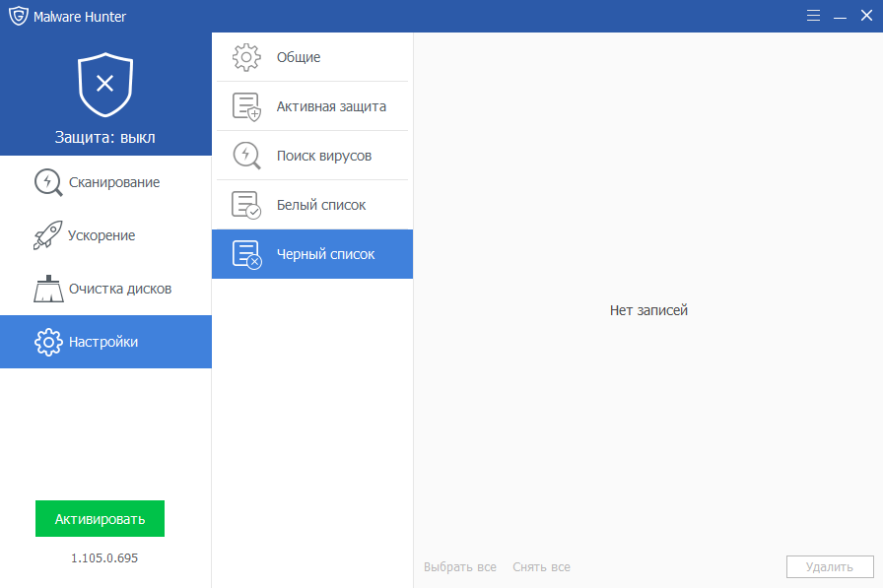883x588 pixels.
Task: Click the Активная защита list-shield icon
Action: point(246,107)
